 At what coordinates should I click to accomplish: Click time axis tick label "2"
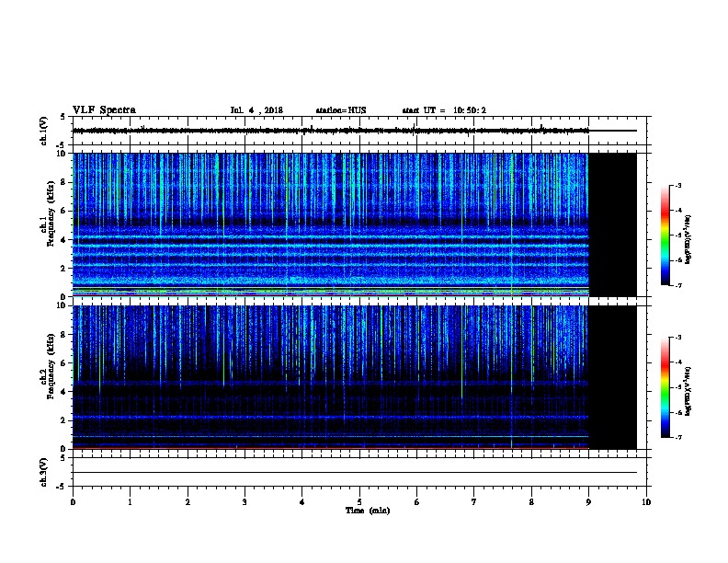[188, 502]
